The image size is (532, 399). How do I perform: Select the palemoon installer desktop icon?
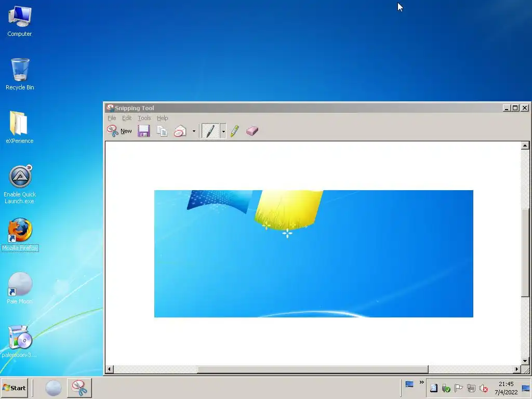(x=19, y=341)
